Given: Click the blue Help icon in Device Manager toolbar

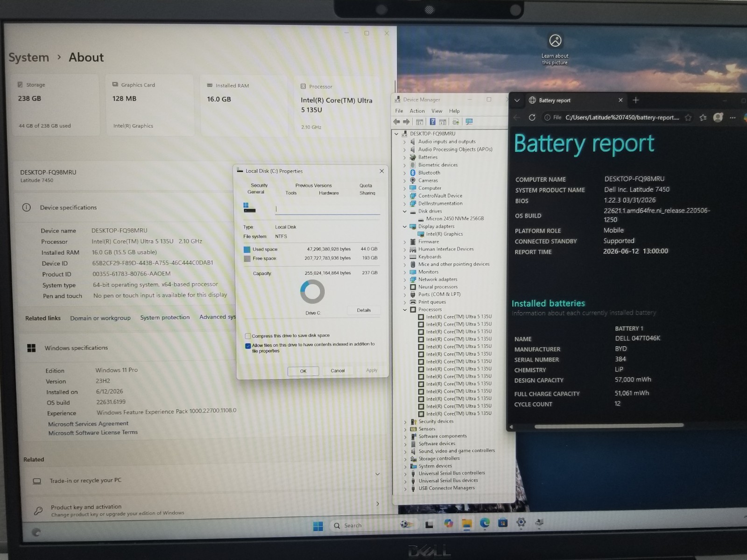Looking at the screenshot, I should [432, 122].
